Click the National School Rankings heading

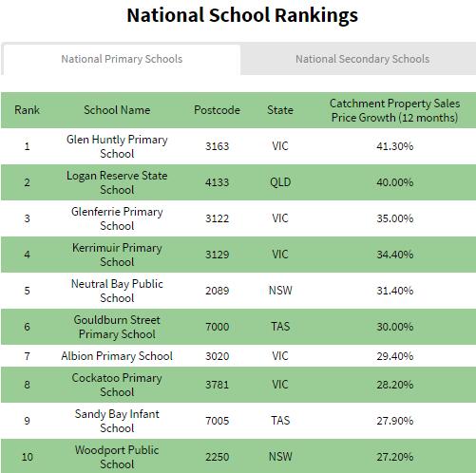tap(242, 16)
